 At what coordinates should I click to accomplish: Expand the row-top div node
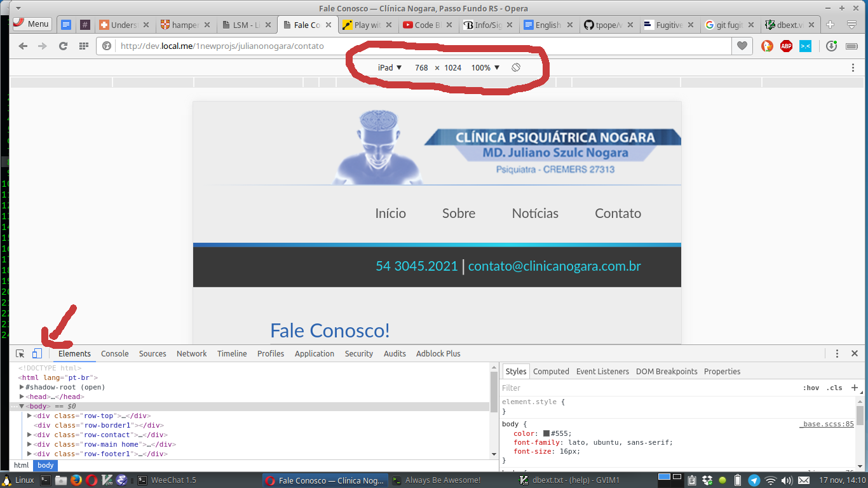[30, 416]
